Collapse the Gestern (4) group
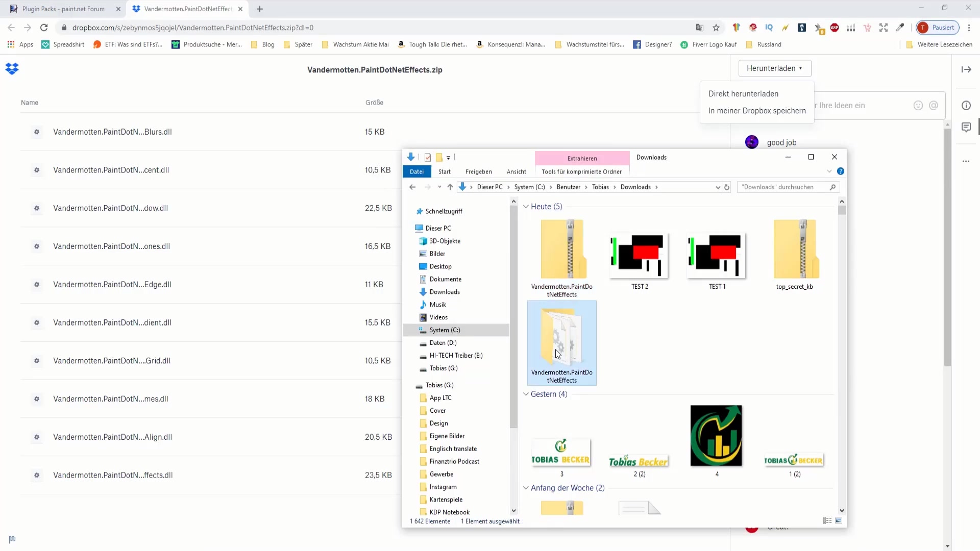The width and height of the screenshot is (980, 551). click(x=526, y=394)
